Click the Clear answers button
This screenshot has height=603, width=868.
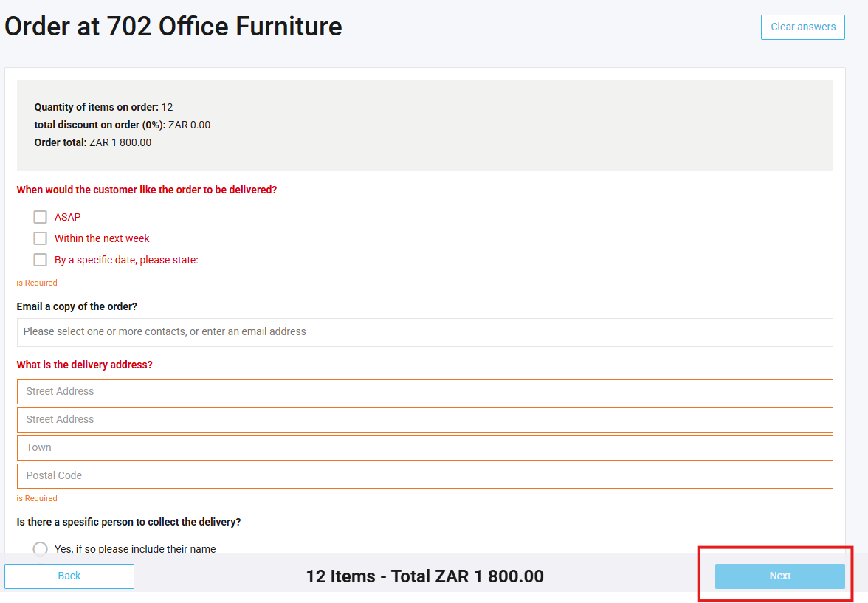coord(802,27)
